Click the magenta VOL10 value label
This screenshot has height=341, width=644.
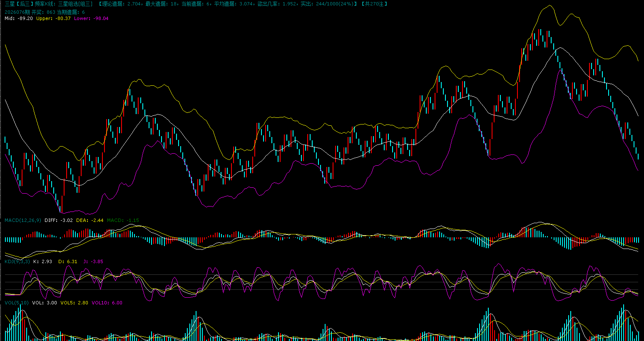click(107, 303)
